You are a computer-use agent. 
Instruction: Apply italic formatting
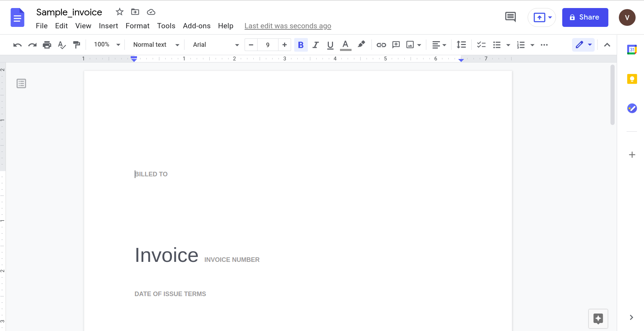316,45
